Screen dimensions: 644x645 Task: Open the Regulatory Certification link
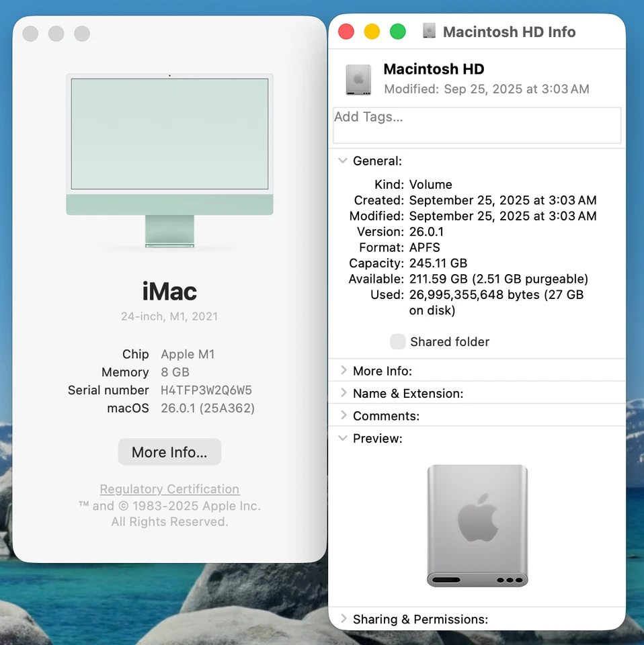click(169, 488)
